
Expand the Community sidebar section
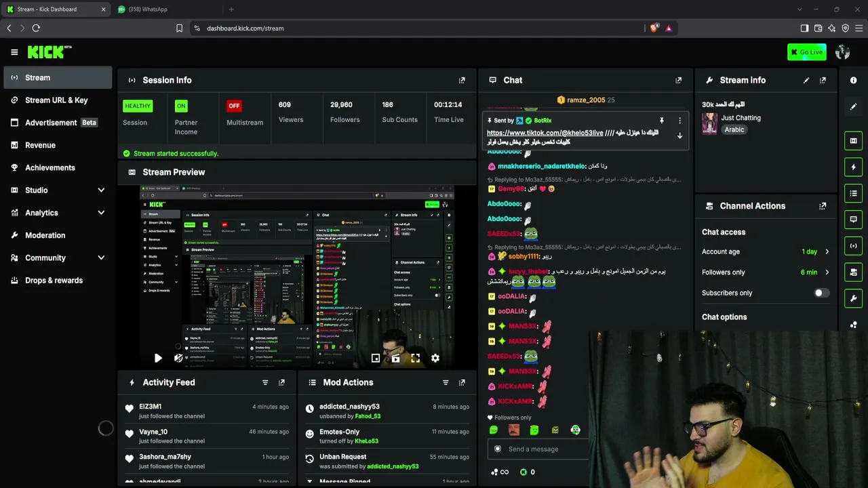click(x=101, y=258)
